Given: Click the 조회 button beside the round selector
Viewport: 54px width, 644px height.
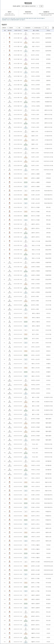Looking at the screenshot, I should tap(41, 6).
